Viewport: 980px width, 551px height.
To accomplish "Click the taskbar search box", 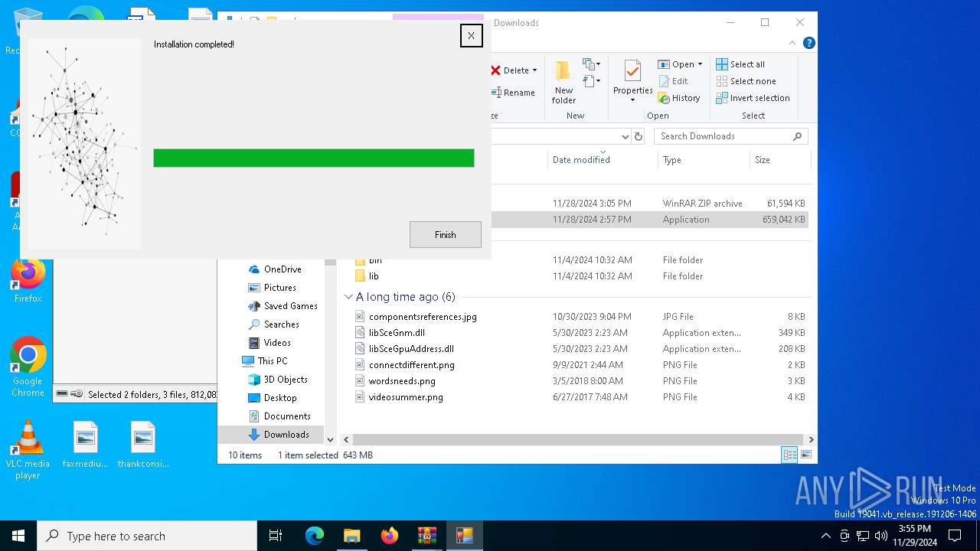I will click(147, 536).
